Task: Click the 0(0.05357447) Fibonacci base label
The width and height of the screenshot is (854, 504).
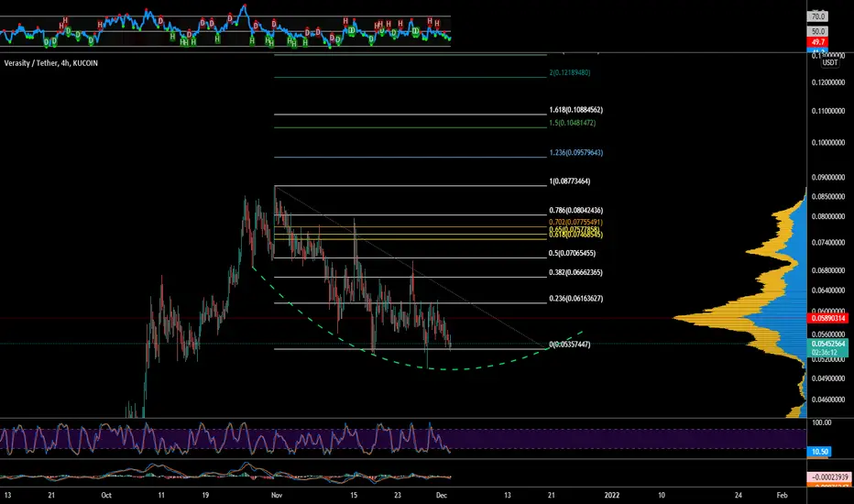Action: [x=570, y=345]
